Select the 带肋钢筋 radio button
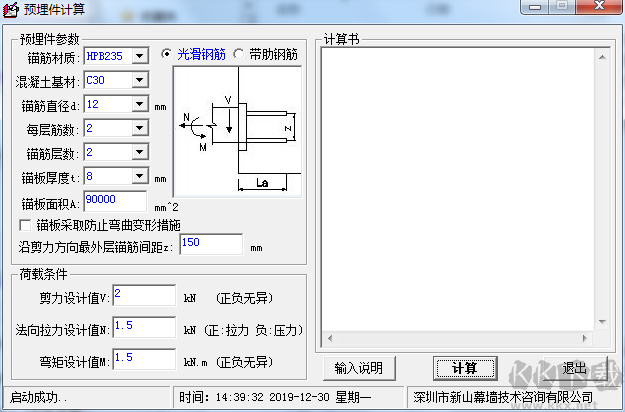Image resolution: width=625 pixels, height=412 pixels. coord(239,54)
